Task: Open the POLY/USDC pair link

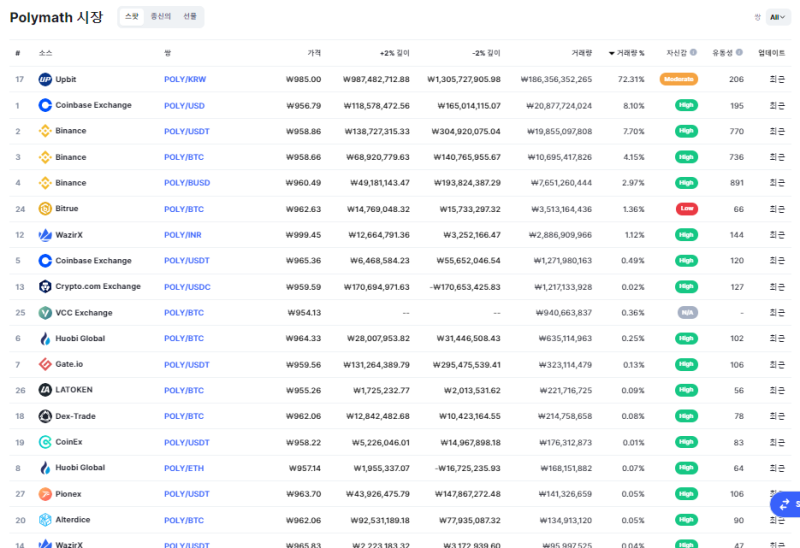Action: point(187,287)
